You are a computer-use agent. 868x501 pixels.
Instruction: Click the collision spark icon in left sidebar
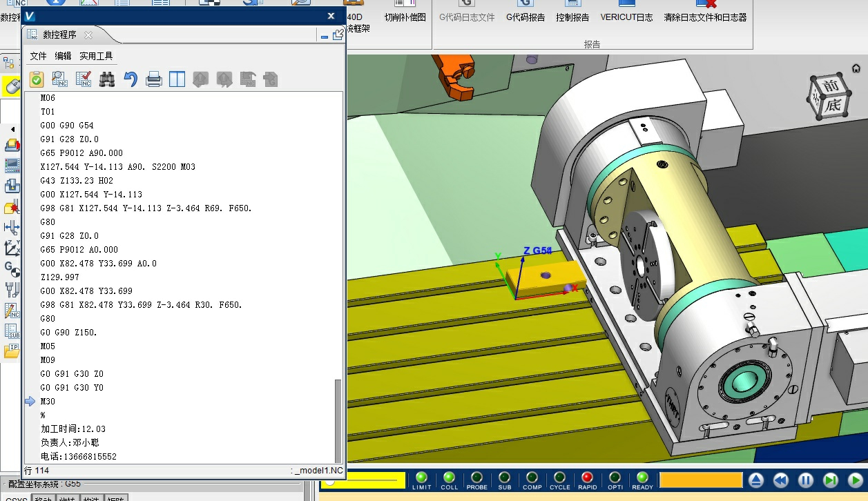coord(12,206)
